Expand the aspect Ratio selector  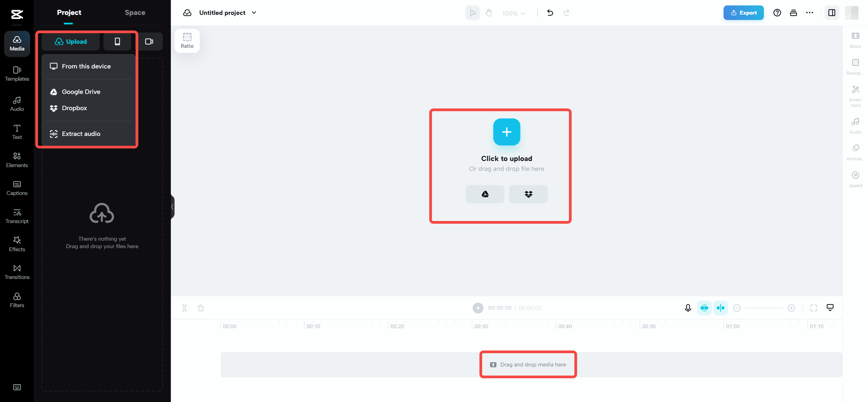tap(188, 40)
